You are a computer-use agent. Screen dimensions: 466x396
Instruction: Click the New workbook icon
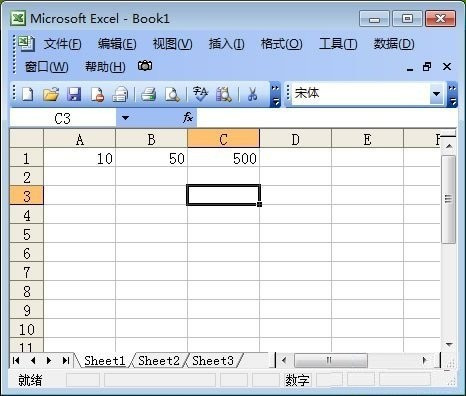pyautogui.click(x=27, y=95)
